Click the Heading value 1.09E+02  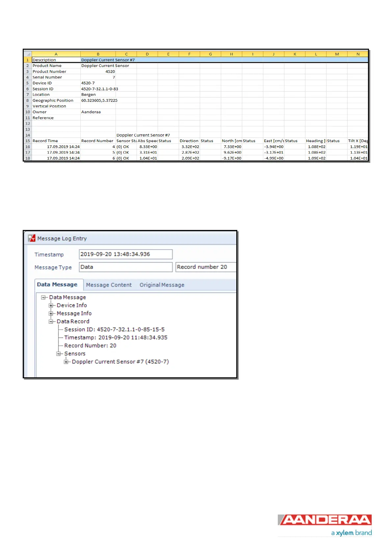(316, 158)
